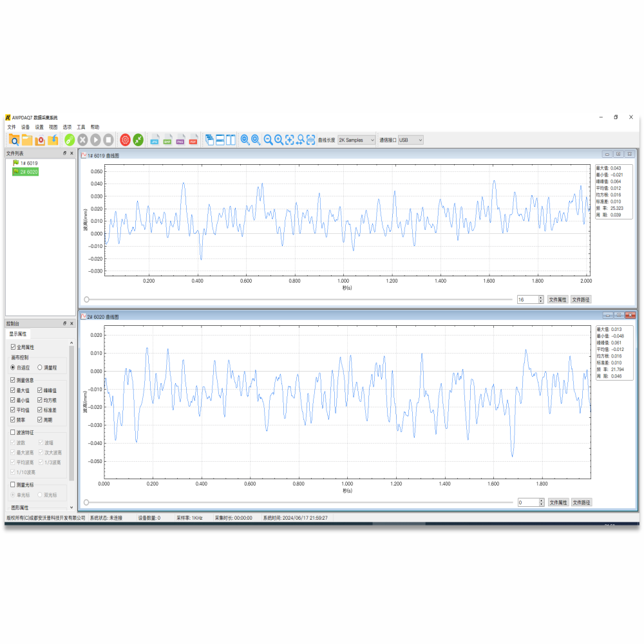Click the play acquisition toolbar button
This screenshot has width=644, height=644.
coord(95,140)
